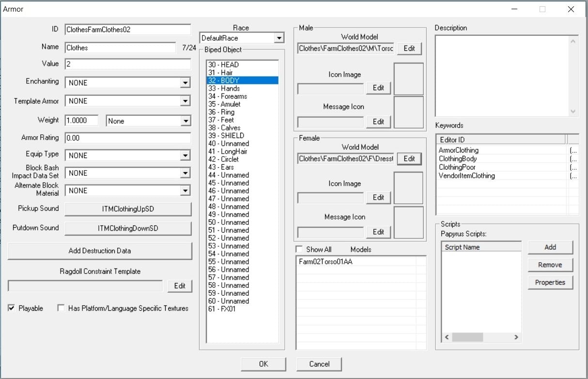This screenshot has width=588, height=379.
Task: Click Add Destruction Data button
Action: coord(100,251)
